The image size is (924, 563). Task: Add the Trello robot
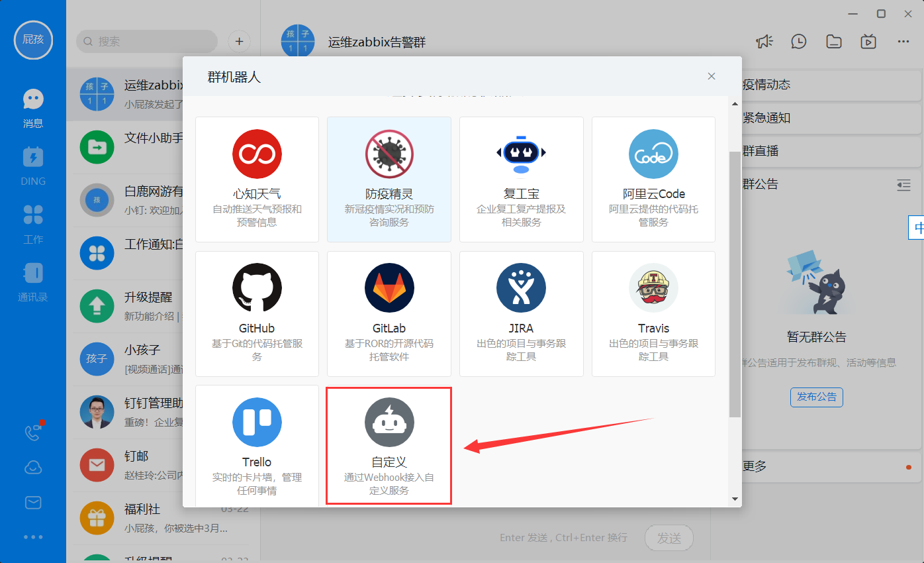click(257, 445)
